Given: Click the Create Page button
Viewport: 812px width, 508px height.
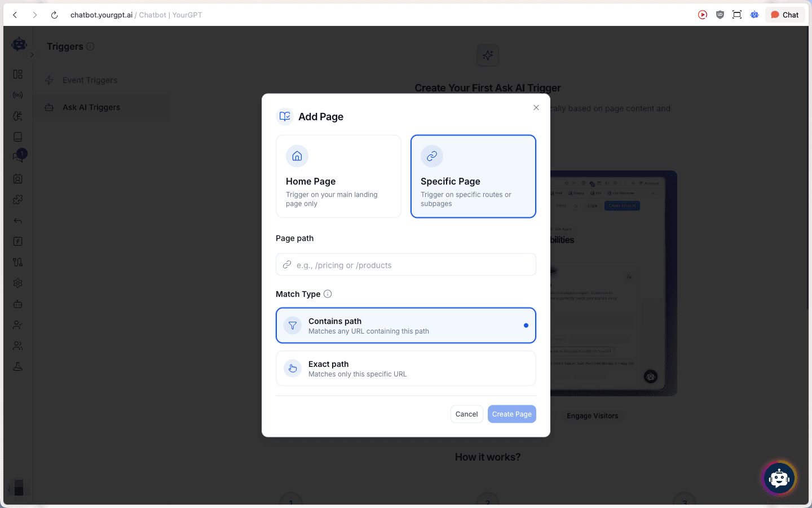Looking at the screenshot, I should point(511,414).
